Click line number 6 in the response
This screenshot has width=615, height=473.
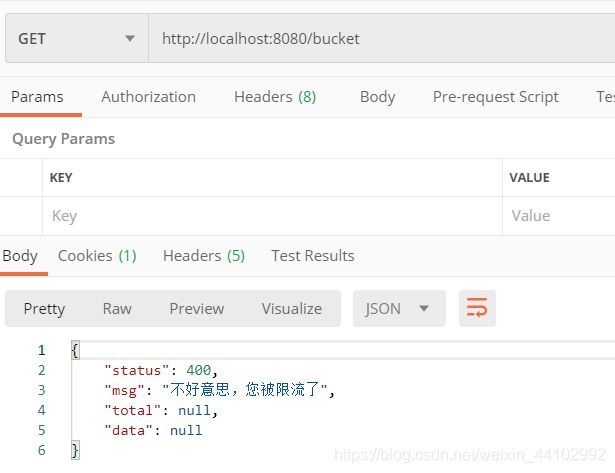[x=42, y=450]
